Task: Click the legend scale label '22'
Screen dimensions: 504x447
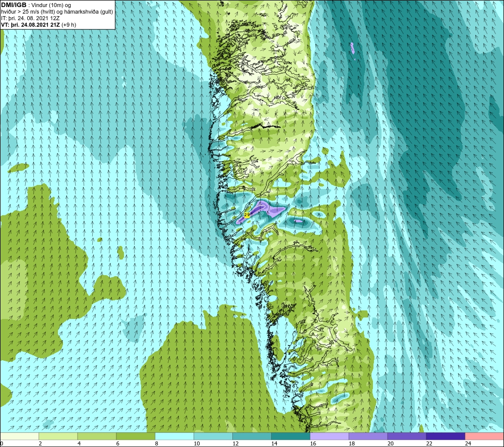Action: coord(429,443)
